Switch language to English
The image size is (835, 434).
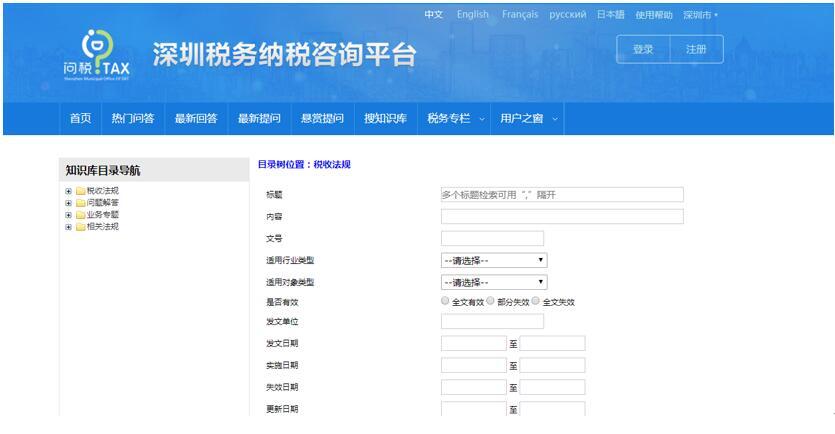coord(472,15)
